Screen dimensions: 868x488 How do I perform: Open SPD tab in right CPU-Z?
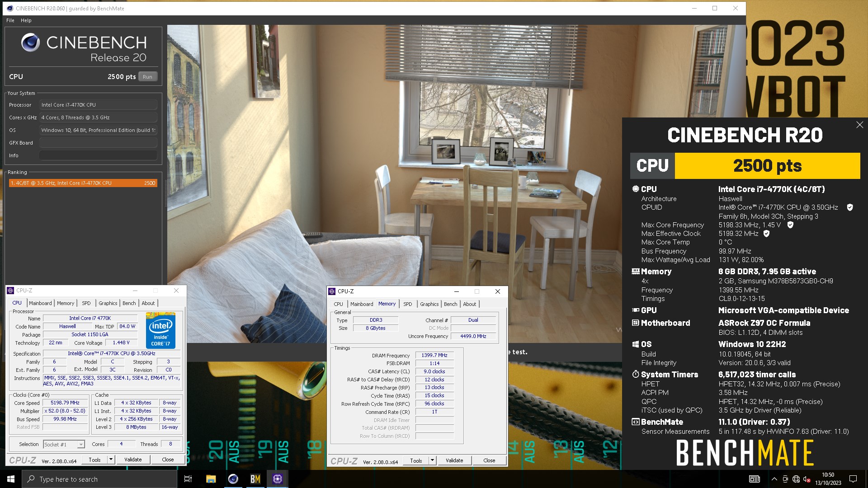(x=408, y=304)
